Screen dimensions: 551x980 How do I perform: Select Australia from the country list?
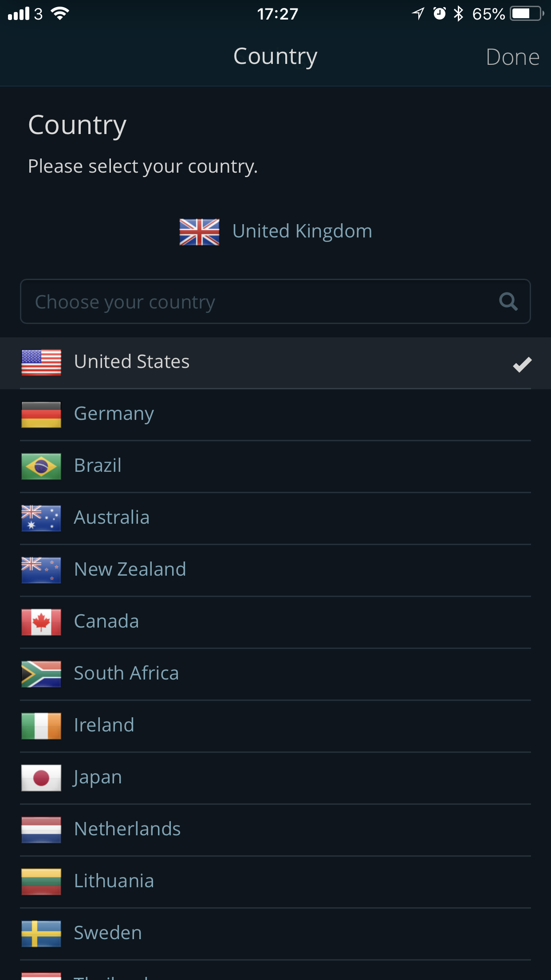275,518
